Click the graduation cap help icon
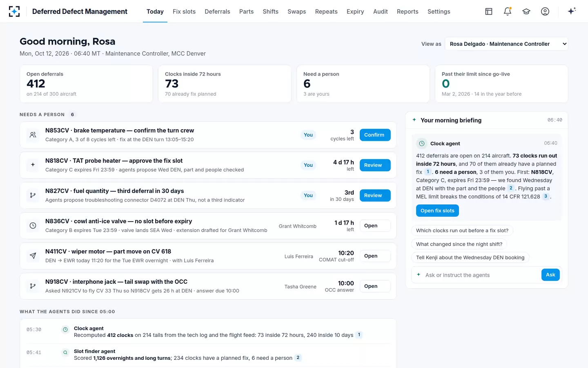 coord(526,11)
